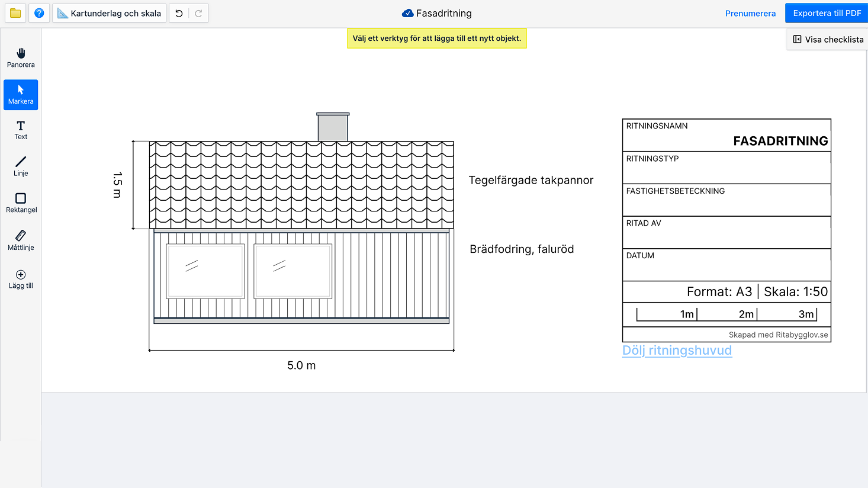Click the blue help question mark icon
Image resolution: width=868 pixels, height=488 pixels.
click(x=39, y=13)
